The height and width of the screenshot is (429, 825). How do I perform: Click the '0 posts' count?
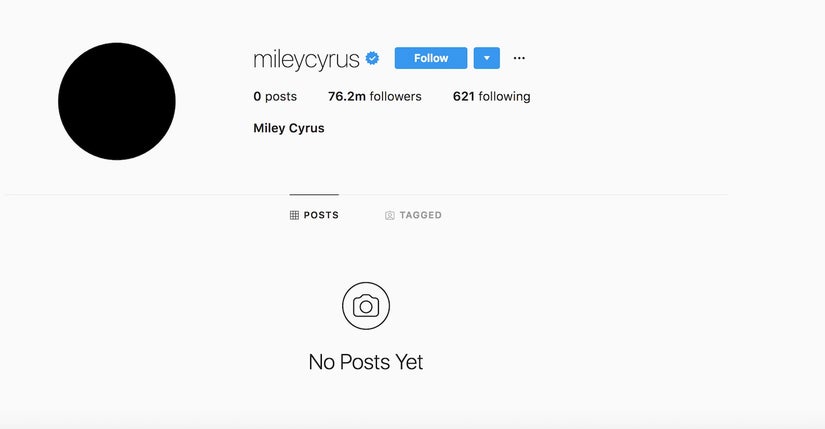coord(275,96)
